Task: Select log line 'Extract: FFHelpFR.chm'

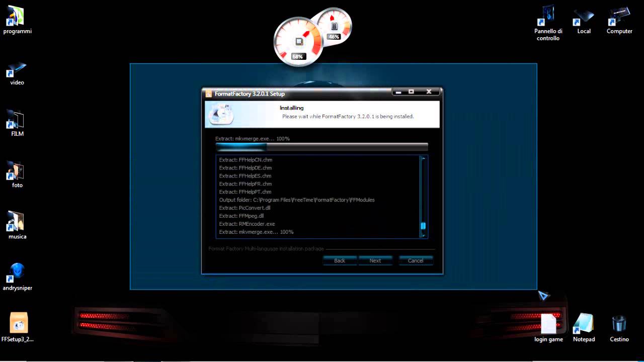Action: [x=246, y=184]
